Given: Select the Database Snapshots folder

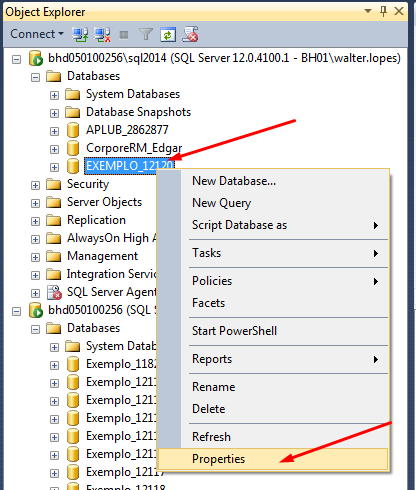Looking at the screenshot, I should (138, 112).
